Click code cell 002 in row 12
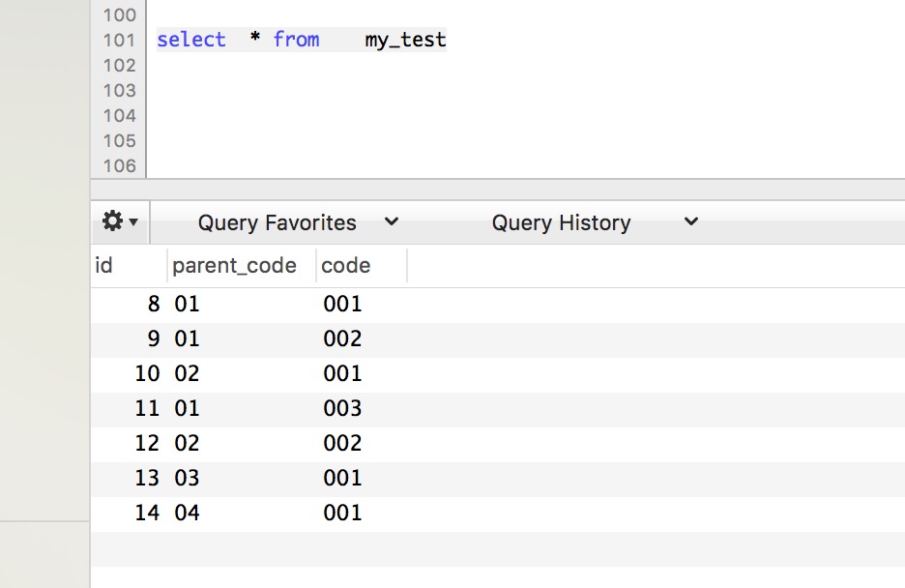The width and height of the screenshot is (905, 588). point(342,443)
